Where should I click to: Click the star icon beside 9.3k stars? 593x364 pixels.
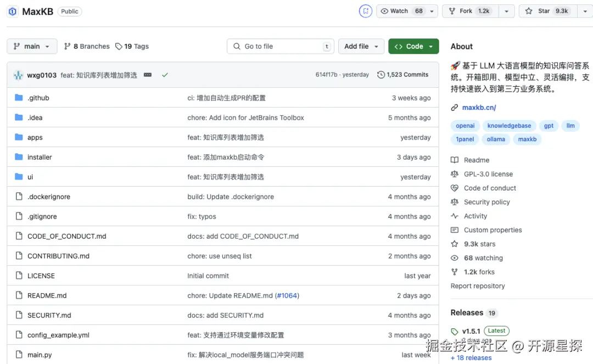point(455,244)
